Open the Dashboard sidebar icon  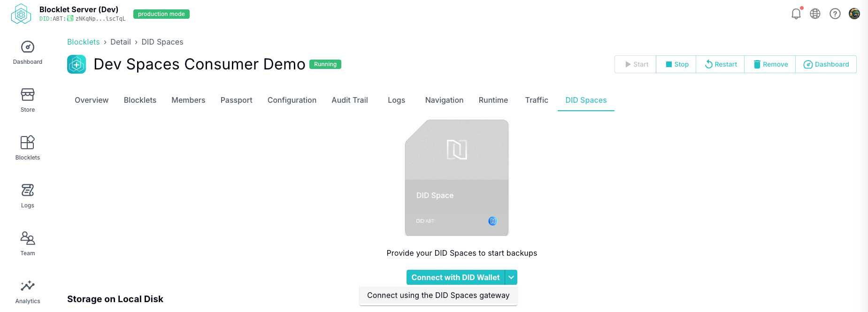point(28,52)
